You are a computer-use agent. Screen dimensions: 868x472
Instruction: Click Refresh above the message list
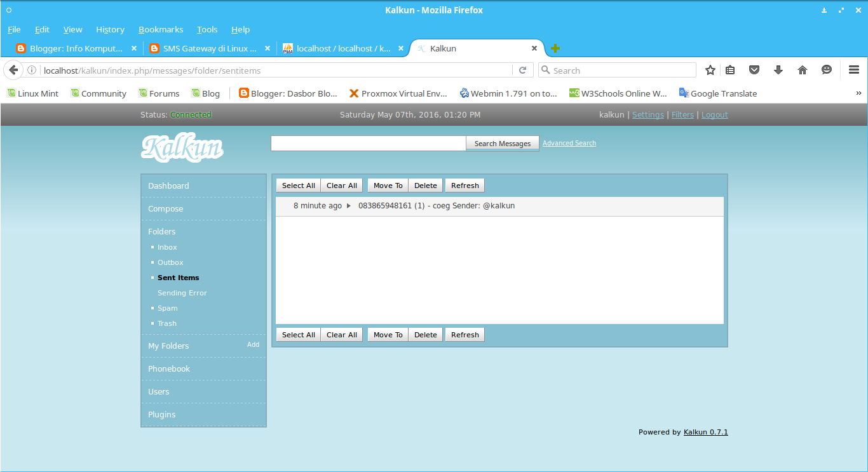[465, 185]
